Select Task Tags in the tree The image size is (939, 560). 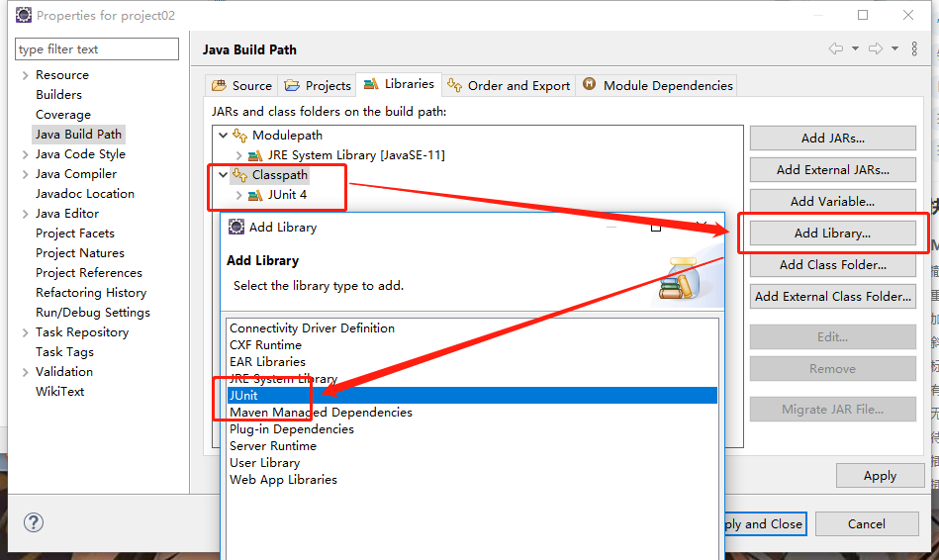(64, 351)
